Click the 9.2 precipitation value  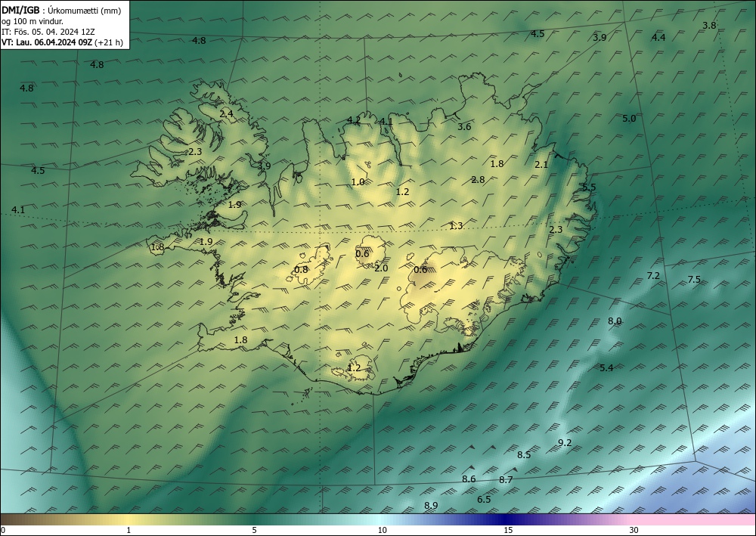[565, 443]
